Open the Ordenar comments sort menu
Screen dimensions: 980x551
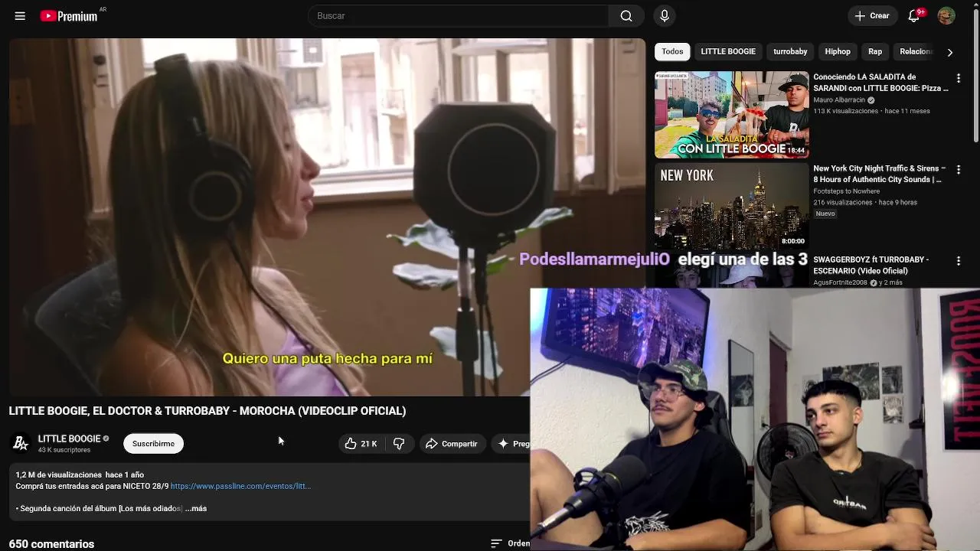coord(510,543)
